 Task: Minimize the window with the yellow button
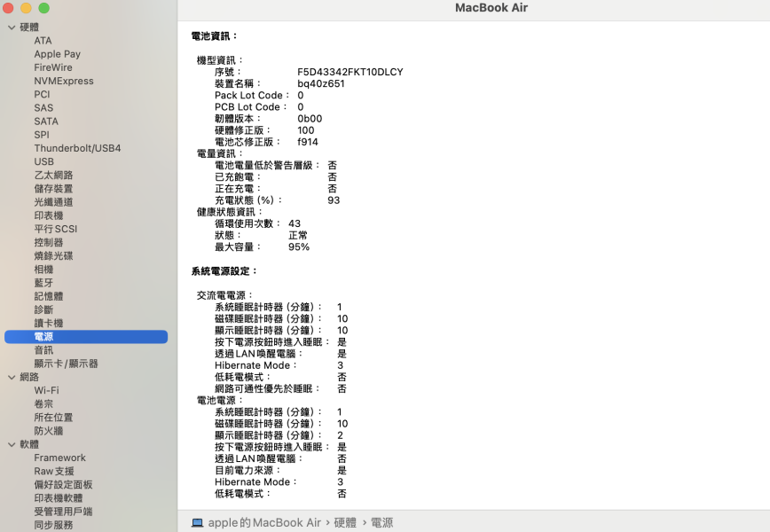pos(26,8)
